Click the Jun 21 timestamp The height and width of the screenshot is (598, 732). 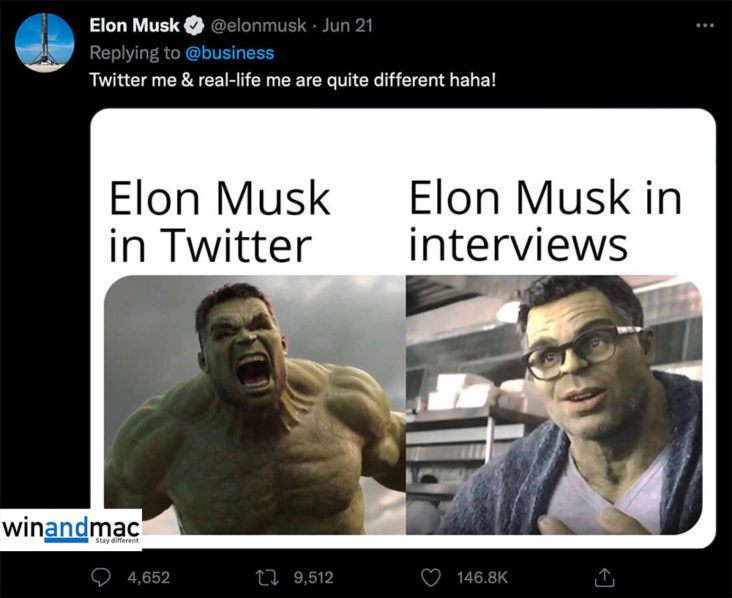click(x=349, y=26)
